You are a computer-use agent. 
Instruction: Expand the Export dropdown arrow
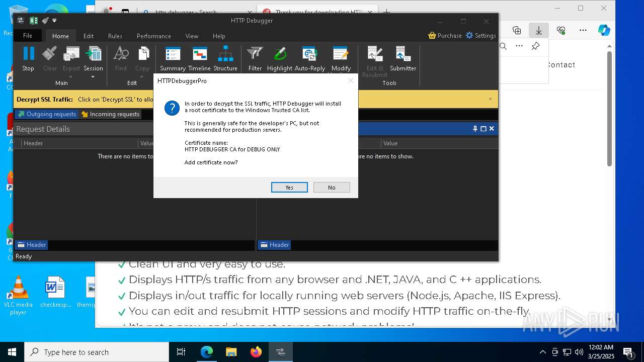pyautogui.click(x=71, y=77)
